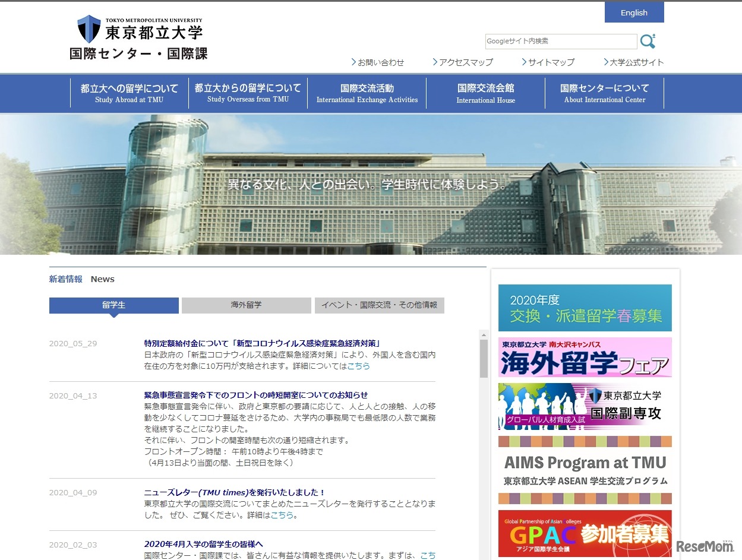Open the 2020年度 交換・派遣留学春募集 banner

(x=585, y=307)
